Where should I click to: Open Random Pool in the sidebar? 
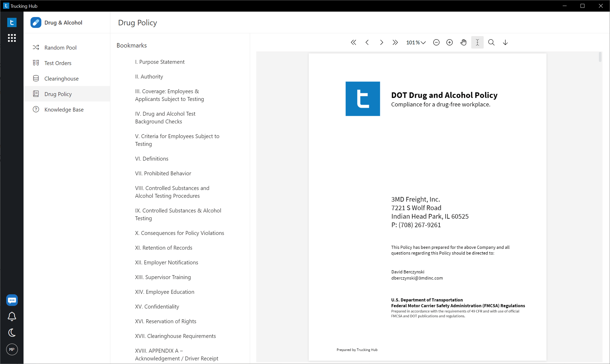pyautogui.click(x=67, y=48)
